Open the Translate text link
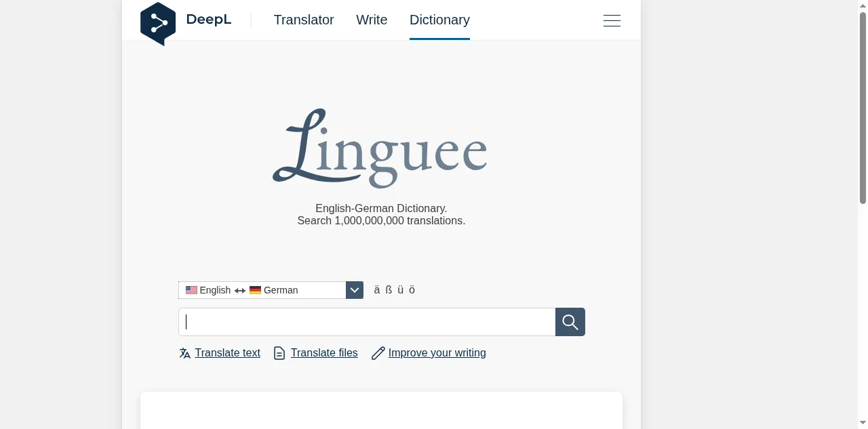This screenshot has width=868, height=429. (227, 353)
